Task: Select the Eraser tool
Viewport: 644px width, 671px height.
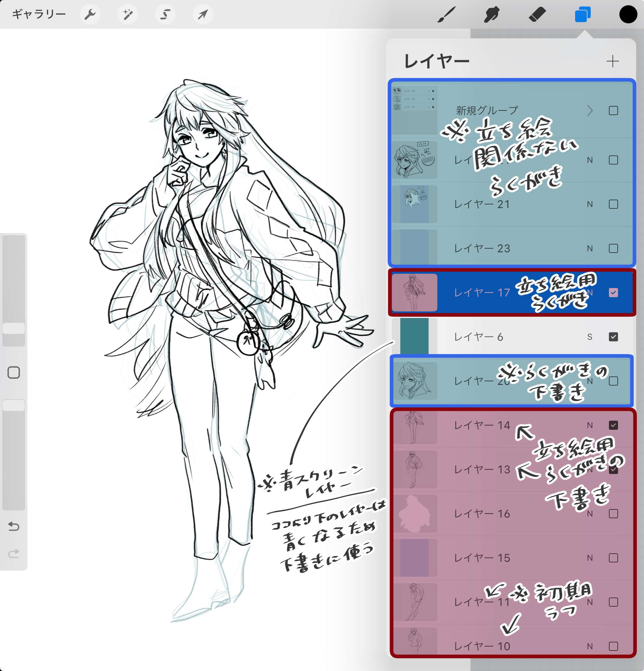Action: 537,14
